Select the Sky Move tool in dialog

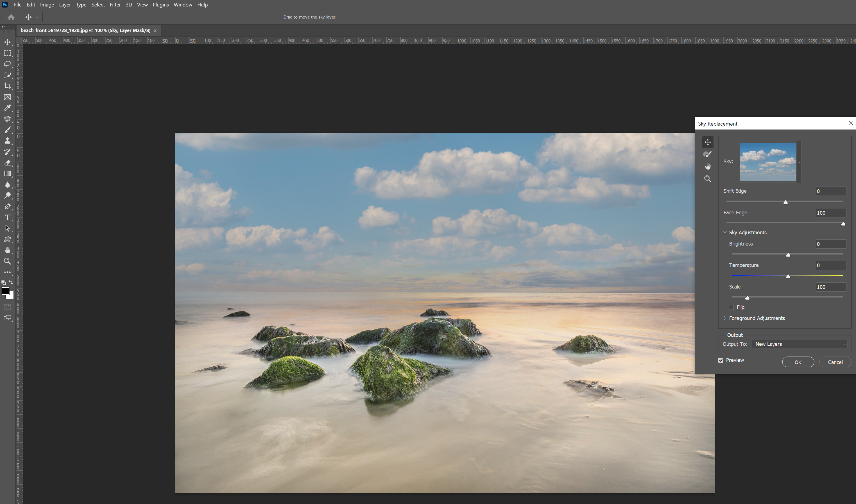708,142
